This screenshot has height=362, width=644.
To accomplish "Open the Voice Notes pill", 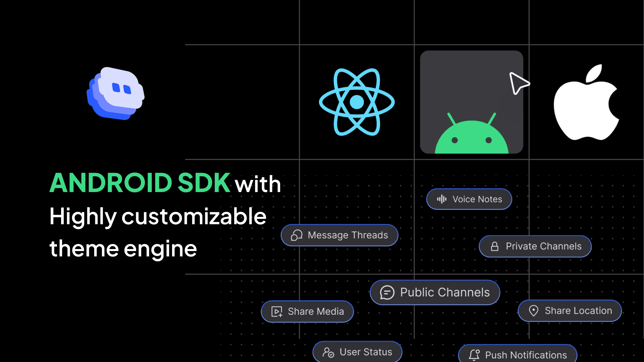I will (x=469, y=199).
